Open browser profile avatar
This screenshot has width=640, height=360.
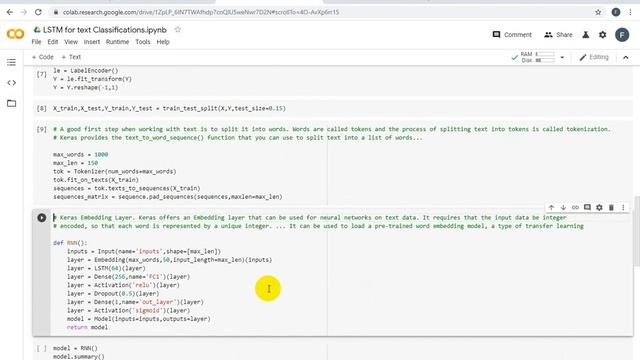point(616,12)
